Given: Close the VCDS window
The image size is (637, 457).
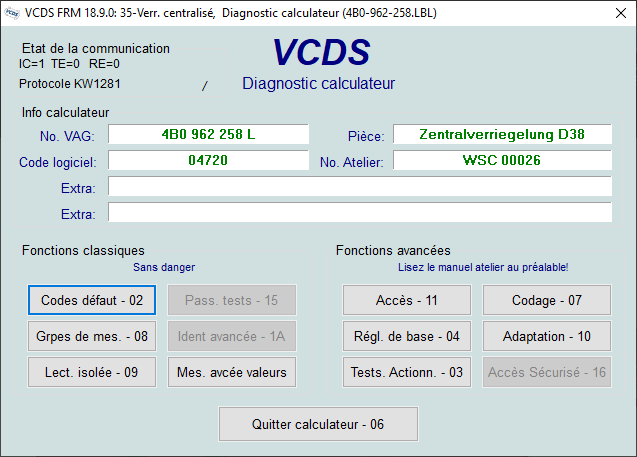Looking at the screenshot, I should (620, 13).
